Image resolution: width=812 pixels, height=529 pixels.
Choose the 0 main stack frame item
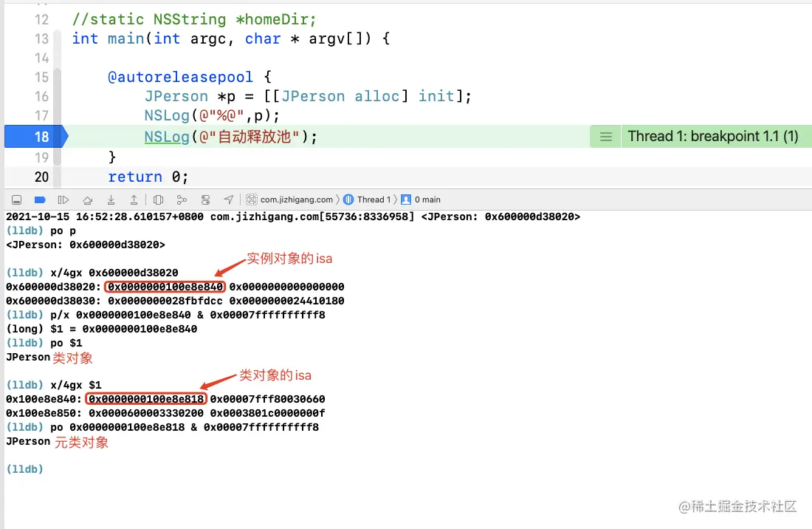coord(421,199)
